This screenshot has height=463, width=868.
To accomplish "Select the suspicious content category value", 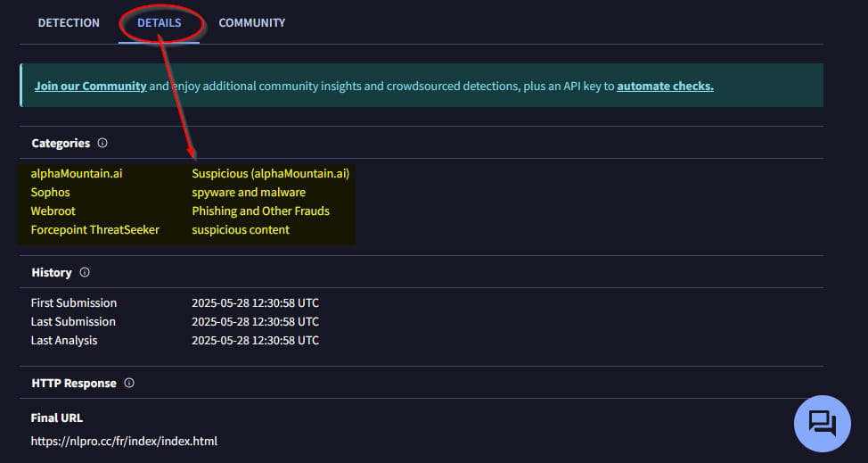I will click(241, 229).
